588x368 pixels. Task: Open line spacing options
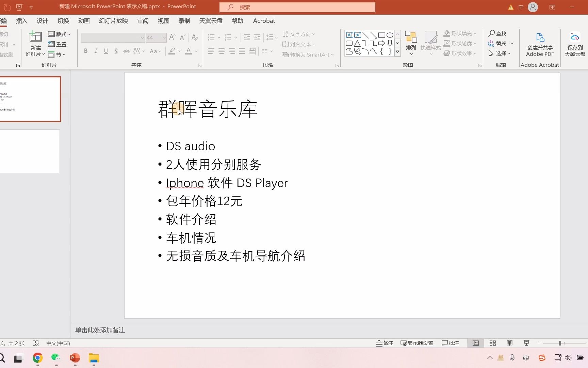[272, 37]
